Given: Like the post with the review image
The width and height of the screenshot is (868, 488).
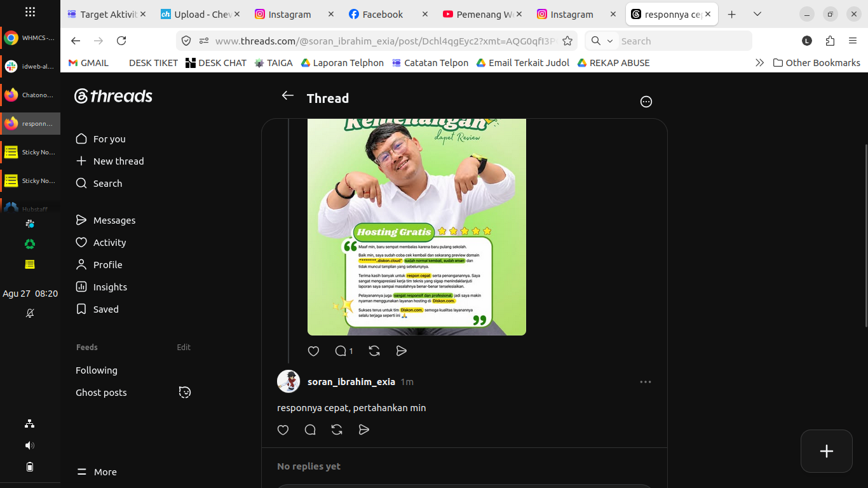Looking at the screenshot, I should (313, 351).
